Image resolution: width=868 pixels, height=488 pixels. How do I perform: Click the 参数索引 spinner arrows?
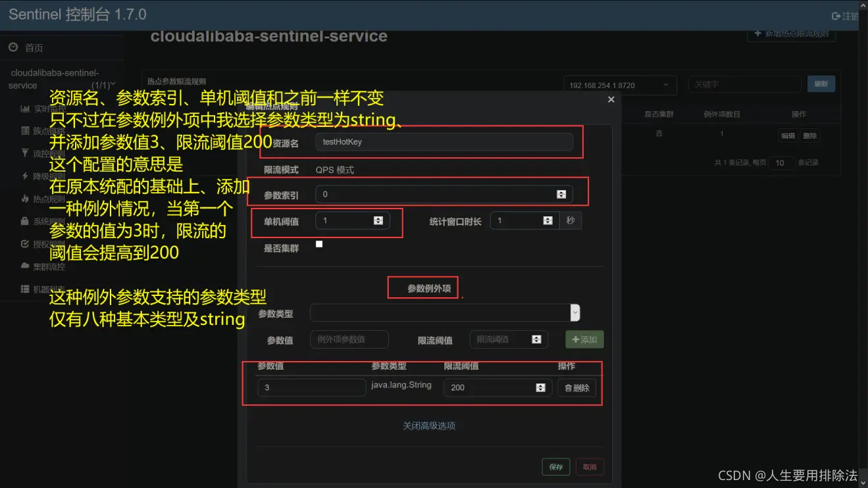click(561, 194)
